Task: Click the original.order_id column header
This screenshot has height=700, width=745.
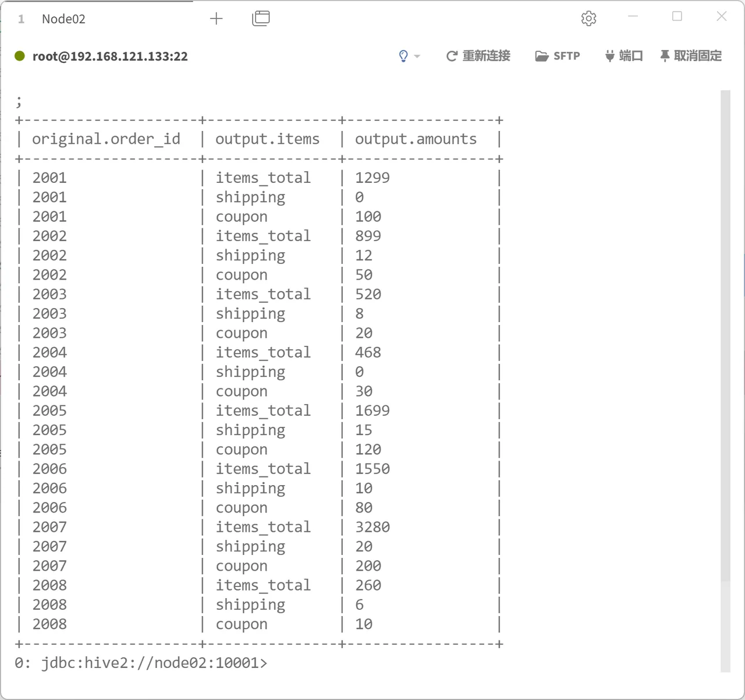Action: point(106,139)
